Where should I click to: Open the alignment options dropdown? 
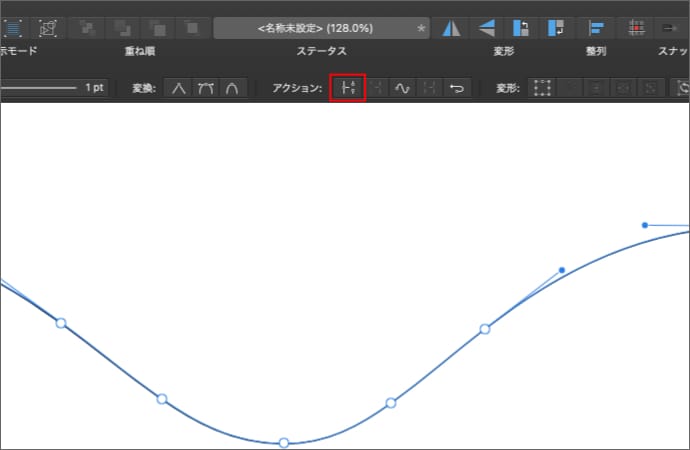tap(598, 28)
